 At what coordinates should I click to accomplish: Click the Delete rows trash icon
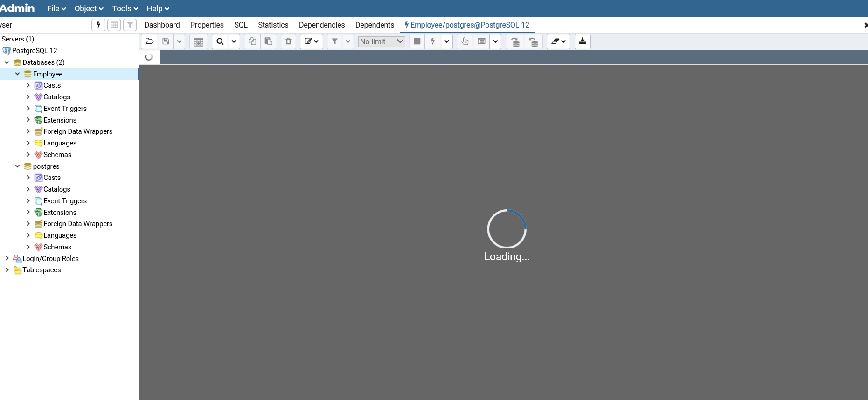(289, 41)
